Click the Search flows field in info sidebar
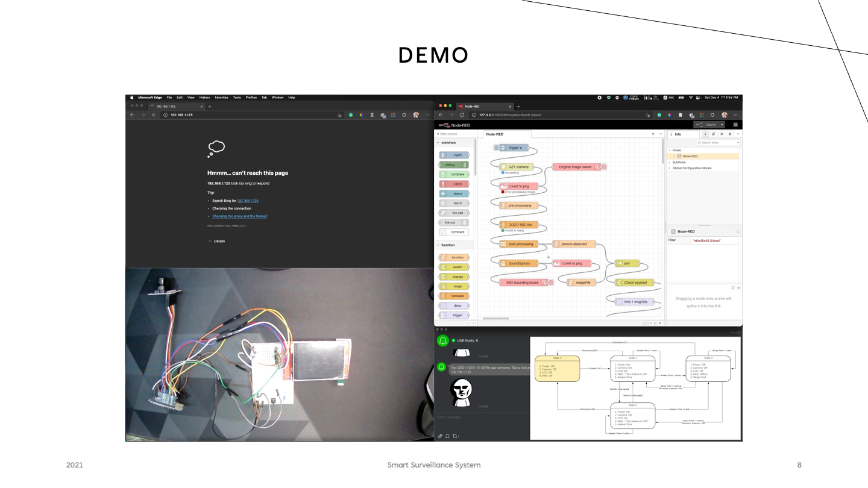Image resolution: width=868 pixels, height=488 pixels. [717, 143]
